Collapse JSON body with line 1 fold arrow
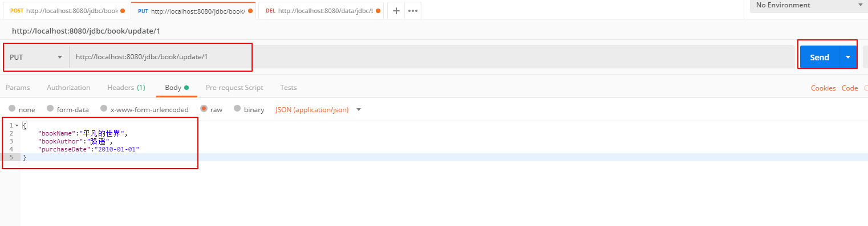 click(17, 125)
